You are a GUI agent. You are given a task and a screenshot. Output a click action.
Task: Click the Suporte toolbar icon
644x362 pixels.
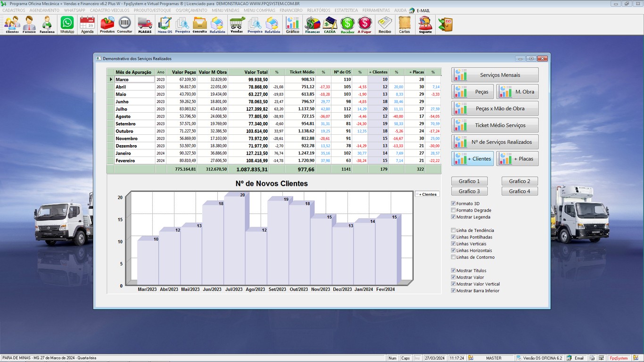[x=425, y=24]
